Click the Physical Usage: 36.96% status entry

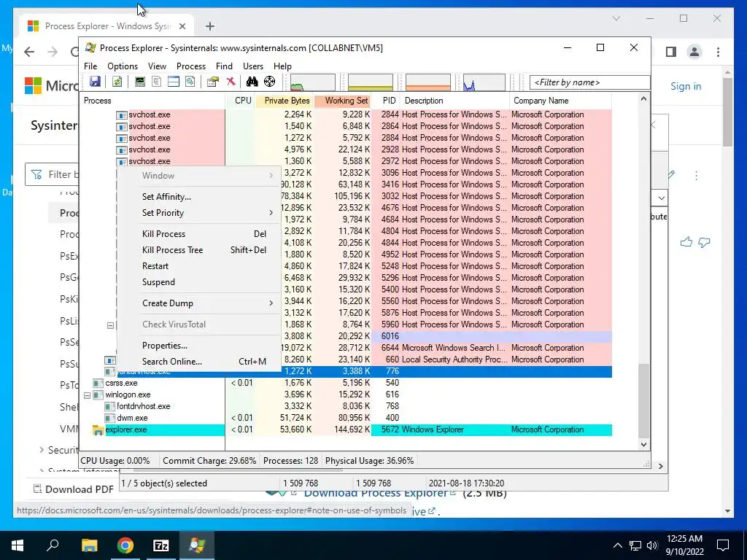pyautogui.click(x=369, y=461)
